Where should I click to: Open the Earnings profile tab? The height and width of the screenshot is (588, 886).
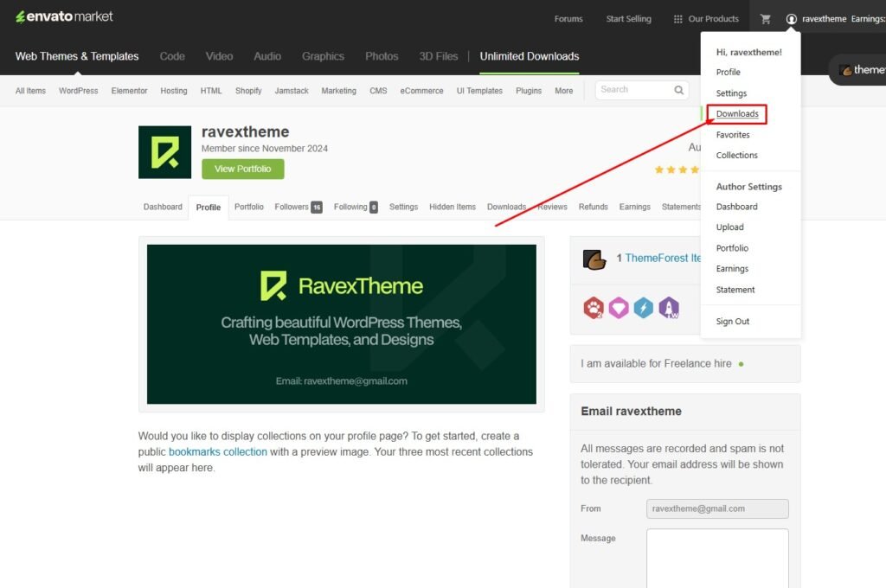634,207
